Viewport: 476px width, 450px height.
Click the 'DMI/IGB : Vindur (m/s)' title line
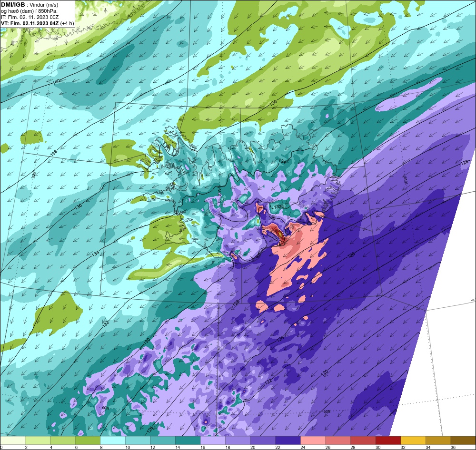(x=30, y=5)
